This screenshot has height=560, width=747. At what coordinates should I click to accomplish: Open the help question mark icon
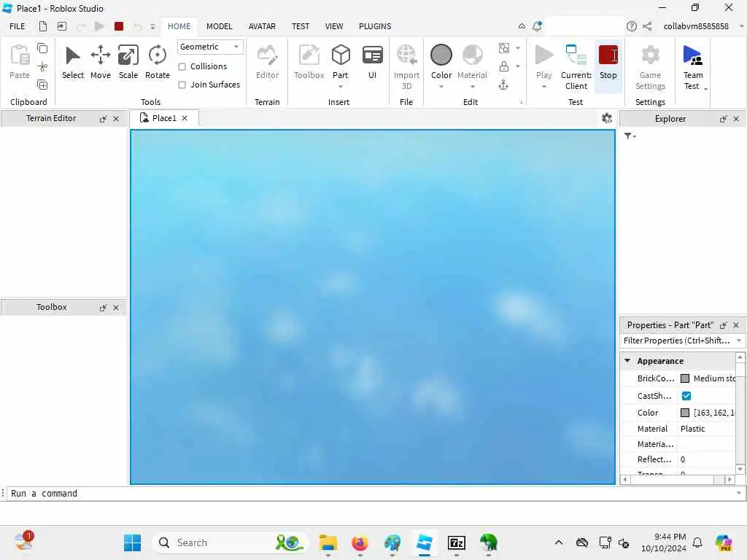click(x=631, y=26)
